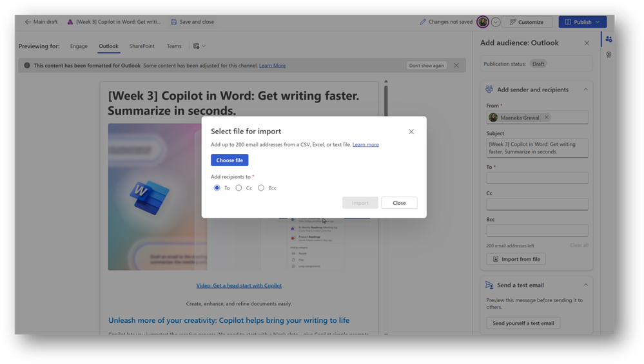Click the Subject text field
This screenshot has width=644, height=364.
click(x=537, y=148)
